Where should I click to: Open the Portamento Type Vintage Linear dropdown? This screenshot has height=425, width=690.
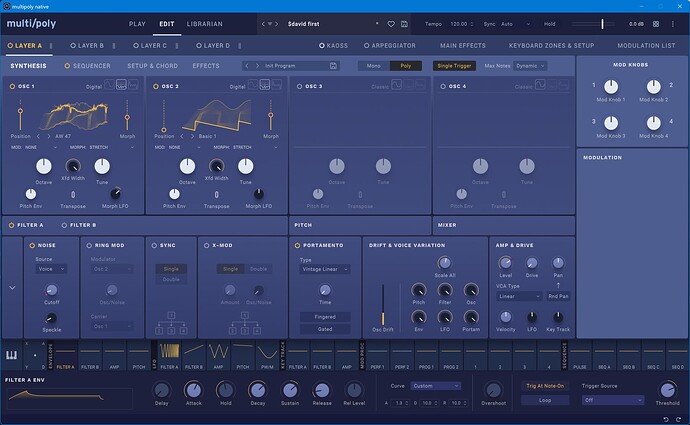[325, 269]
